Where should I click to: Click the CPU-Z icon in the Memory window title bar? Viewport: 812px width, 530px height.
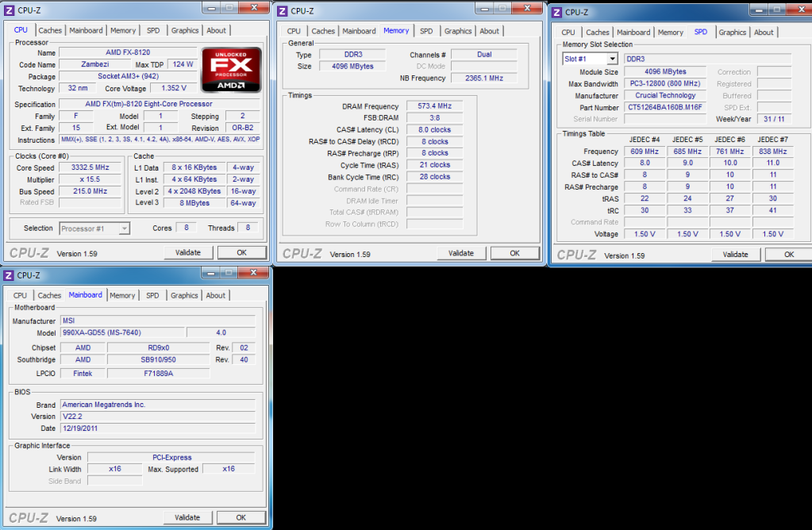click(283, 11)
